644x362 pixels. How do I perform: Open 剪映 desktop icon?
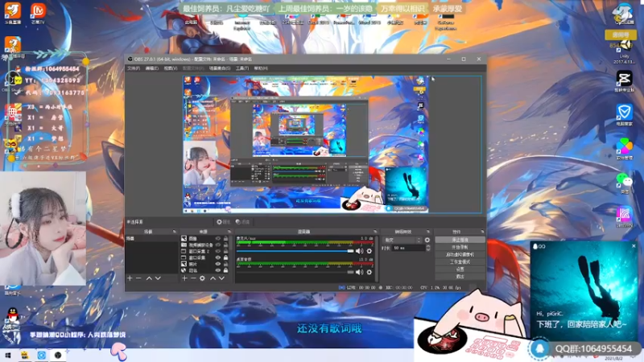point(624,81)
